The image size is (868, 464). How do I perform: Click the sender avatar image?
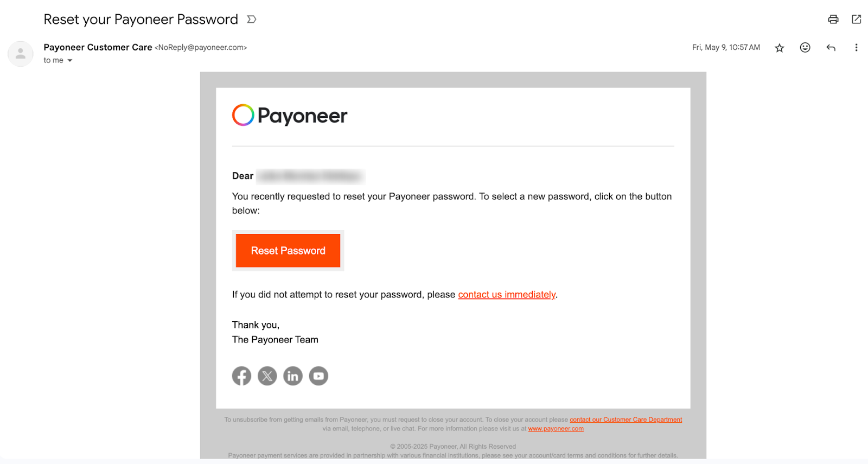[x=20, y=54]
